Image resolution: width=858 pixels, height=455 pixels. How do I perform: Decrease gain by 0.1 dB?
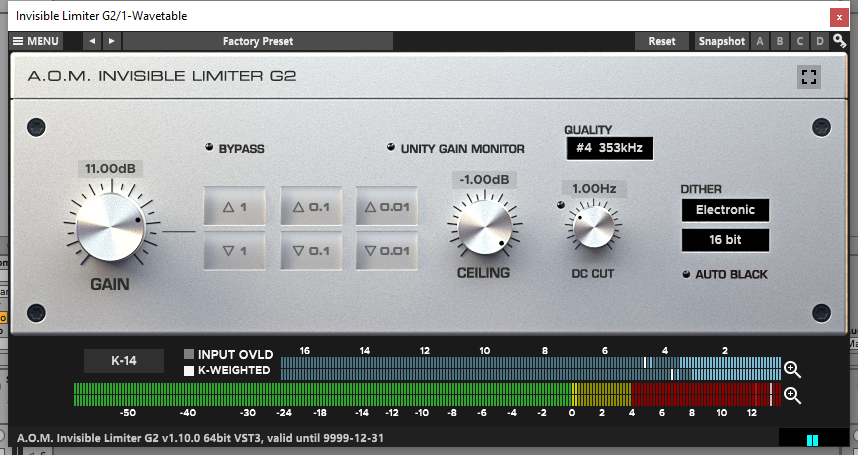[x=311, y=251]
